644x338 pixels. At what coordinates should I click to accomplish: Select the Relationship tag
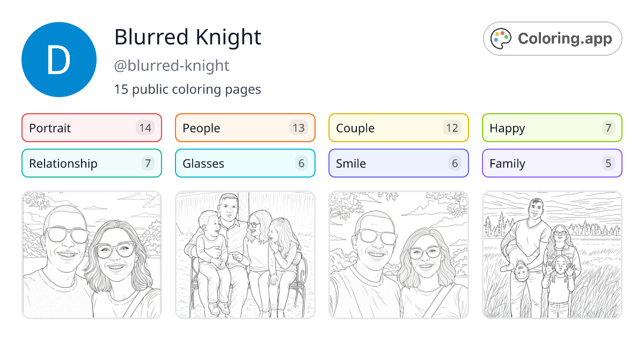(91, 163)
